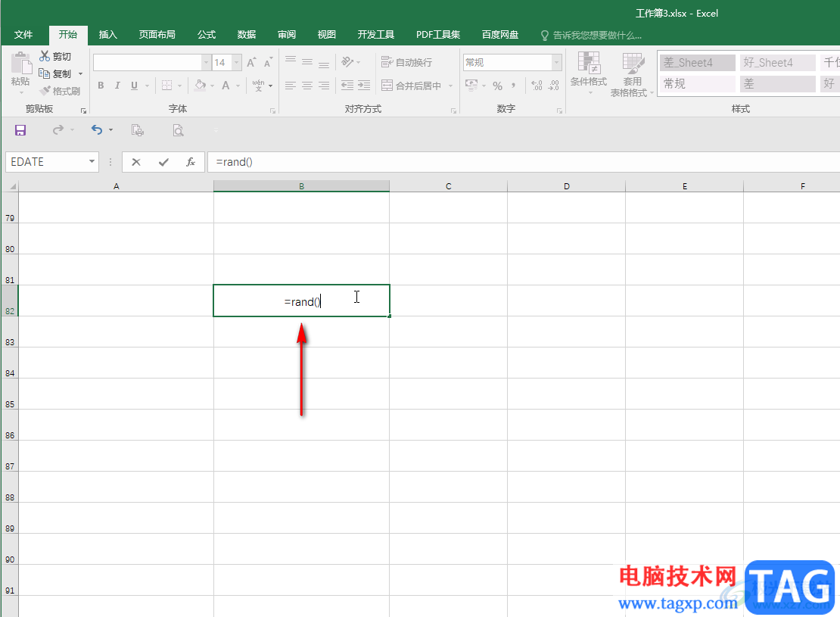Increase font size with large A
Viewport: 840px width, 617px height.
click(x=251, y=63)
